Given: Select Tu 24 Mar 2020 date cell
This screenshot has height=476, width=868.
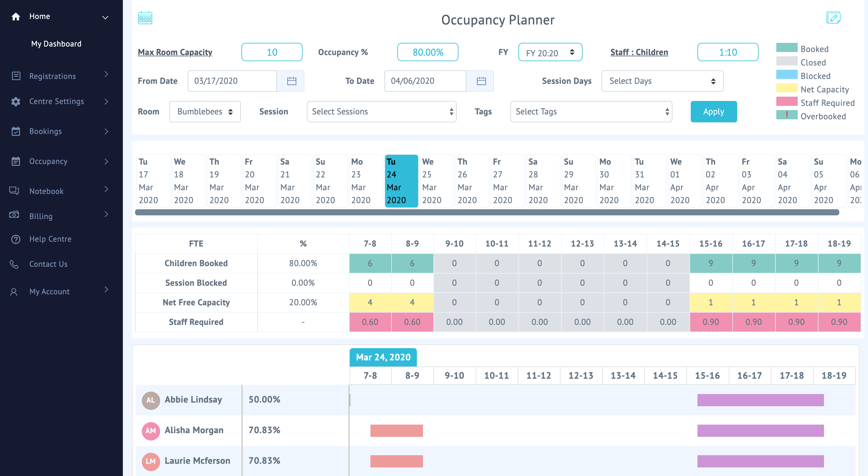Looking at the screenshot, I should click(401, 181).
